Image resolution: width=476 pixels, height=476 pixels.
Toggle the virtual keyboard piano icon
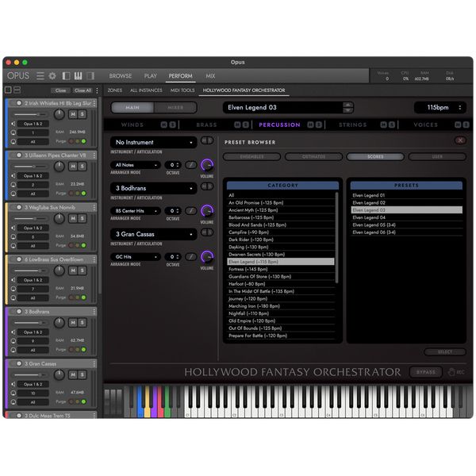(x=78, y=76)
